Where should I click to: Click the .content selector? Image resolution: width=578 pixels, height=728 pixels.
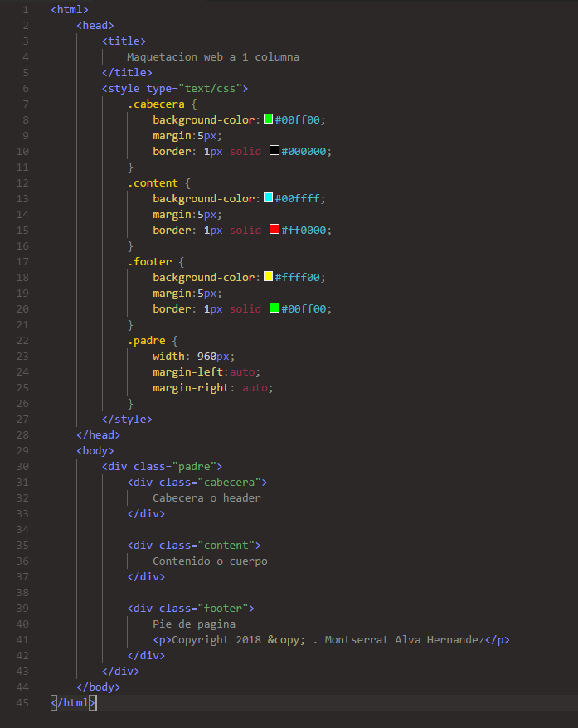click(x=153, y=183)
